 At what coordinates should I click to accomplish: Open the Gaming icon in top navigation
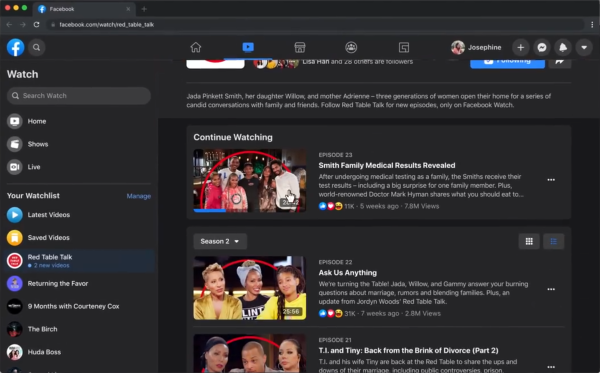coord(404,47)
